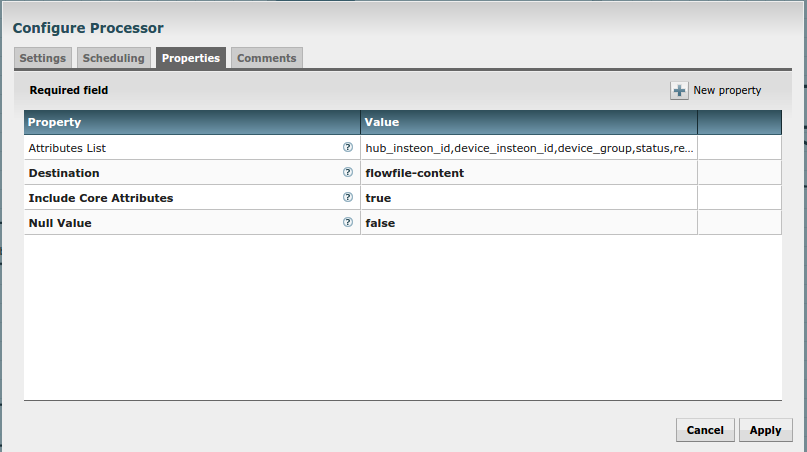Switch to the Settings tab

43,58
